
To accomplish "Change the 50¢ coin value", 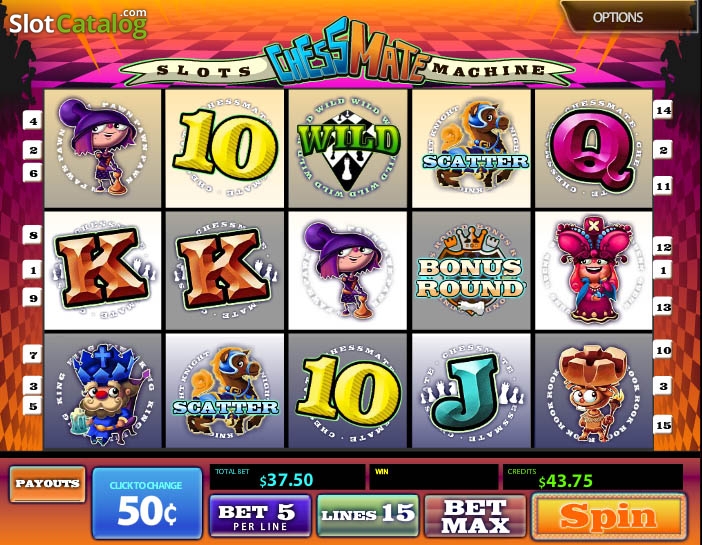I will (147, 502).
